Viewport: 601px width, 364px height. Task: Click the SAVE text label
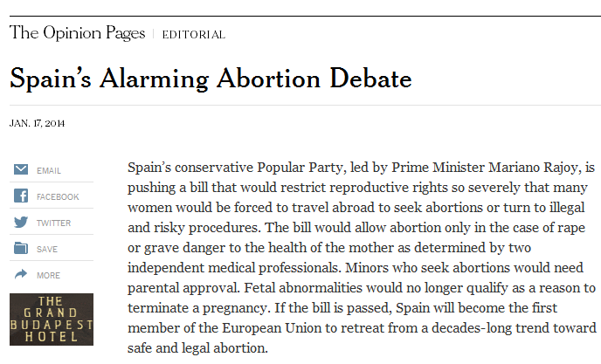[x=47, y=250]
